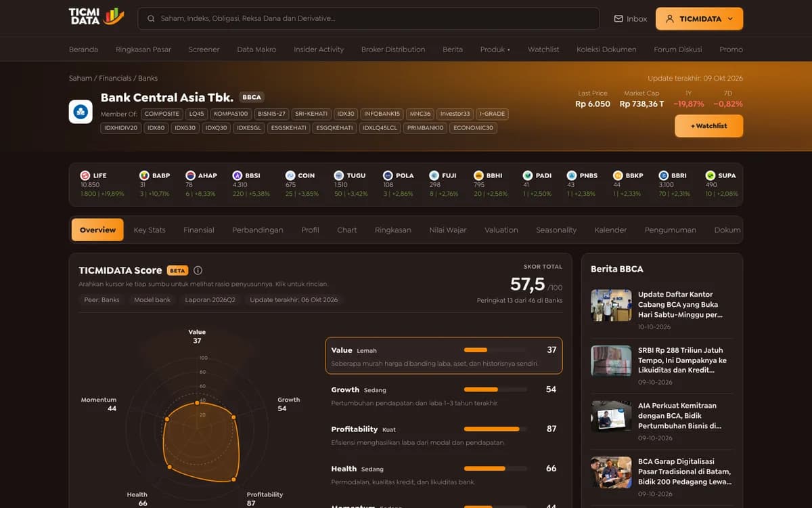812x508 pixels.
Task: Switch to the Key Stats tab
Action: tap(150, 230)
